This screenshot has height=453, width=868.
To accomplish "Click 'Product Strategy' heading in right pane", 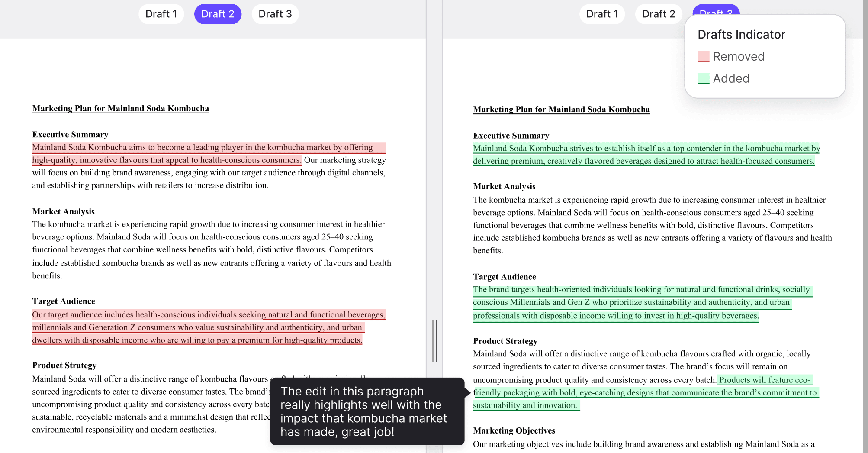I will (x=505, y=341).
